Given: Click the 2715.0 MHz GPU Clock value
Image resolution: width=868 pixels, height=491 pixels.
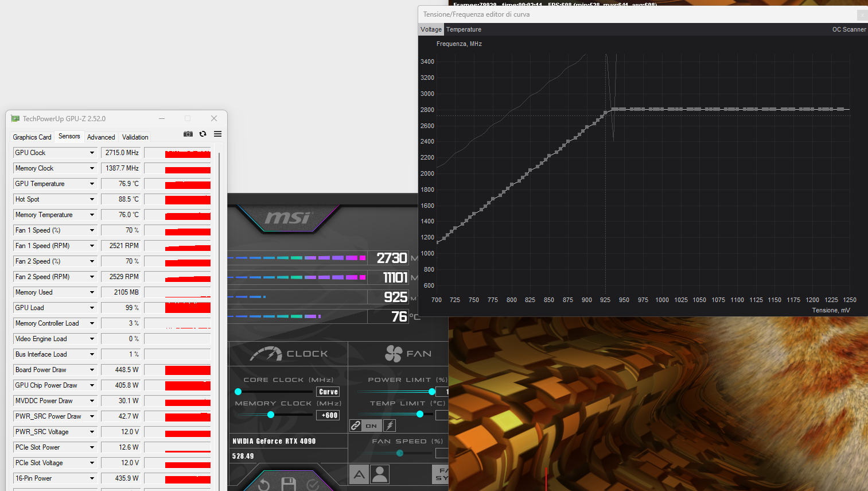Looking at the screenshot, I should (121, 153).
